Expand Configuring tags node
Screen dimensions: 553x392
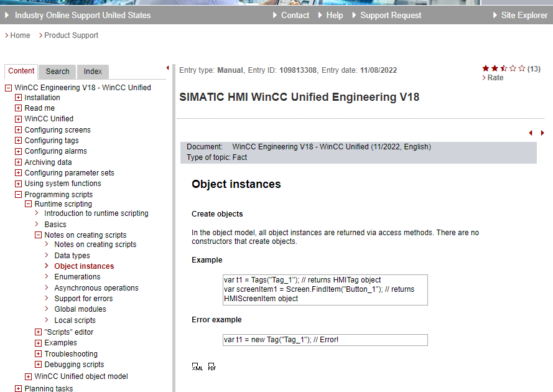coord(18,141)
